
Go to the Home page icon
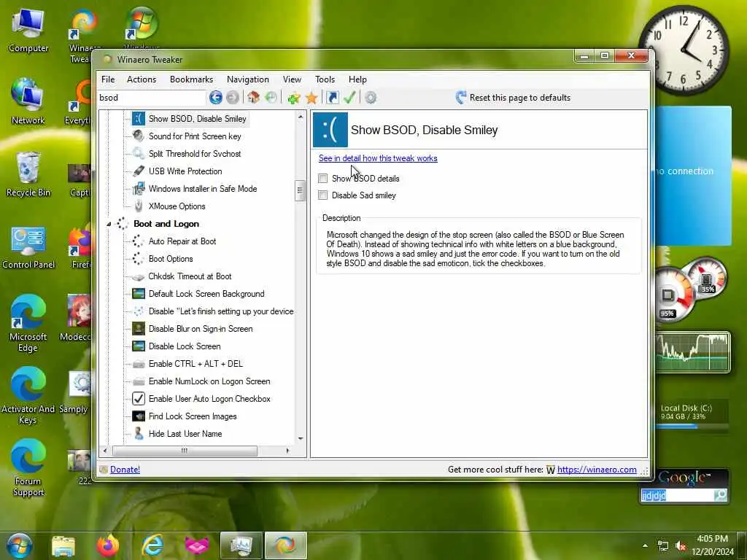coord(253,98)
